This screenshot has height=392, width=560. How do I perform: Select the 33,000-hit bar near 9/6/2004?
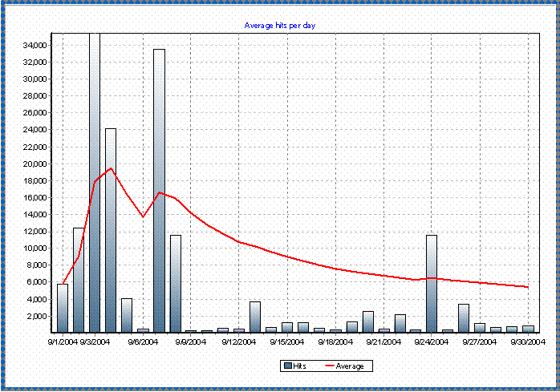160,191
